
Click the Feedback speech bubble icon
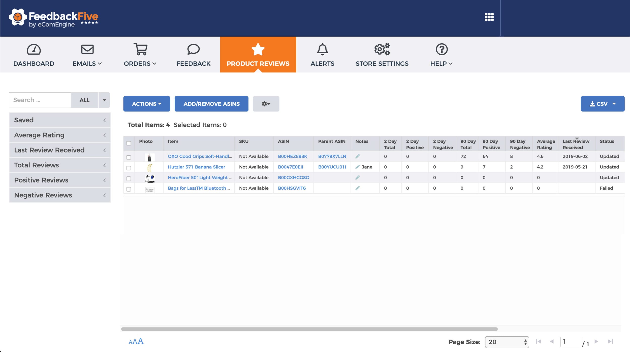click(193, 49)
